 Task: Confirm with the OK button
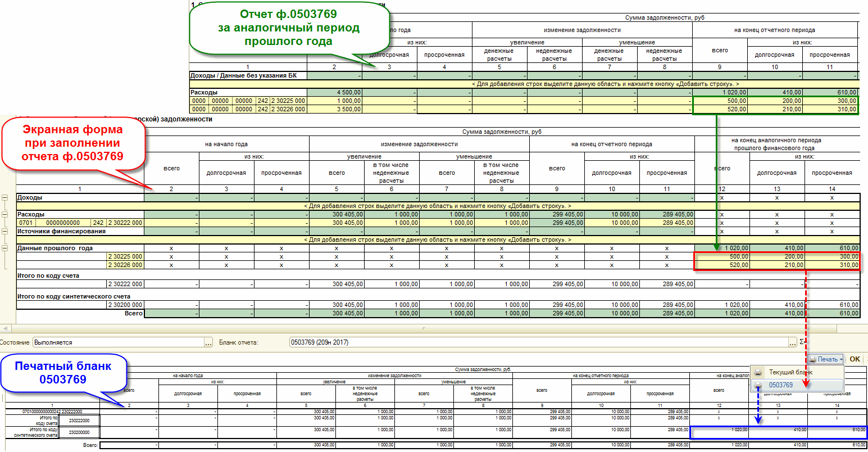(855, 359)
